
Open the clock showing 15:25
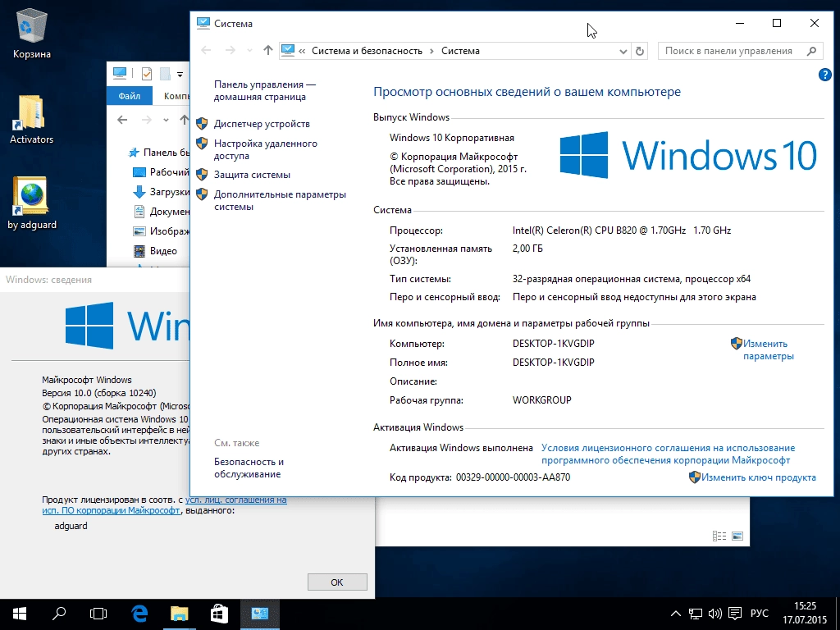click(805, 614)
